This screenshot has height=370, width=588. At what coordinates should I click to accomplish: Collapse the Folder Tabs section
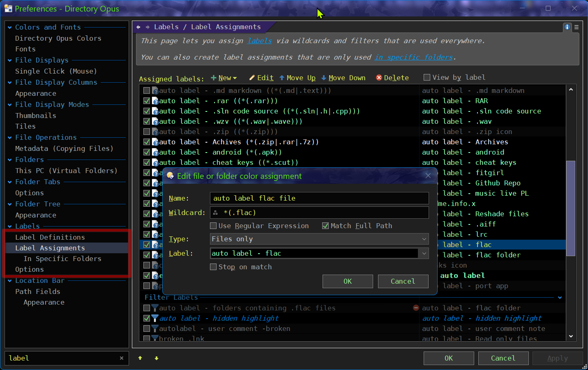coord(9,182)
